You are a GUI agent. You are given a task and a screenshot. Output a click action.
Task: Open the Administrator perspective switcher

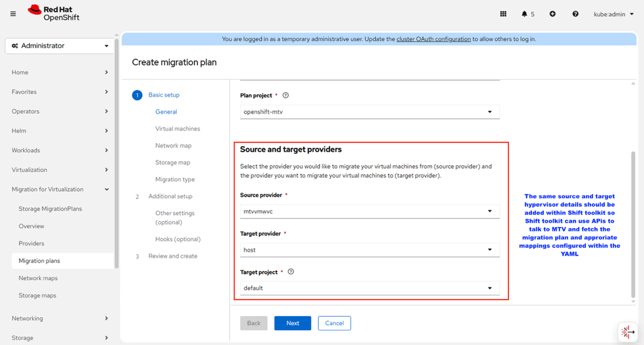pos(60,46)
